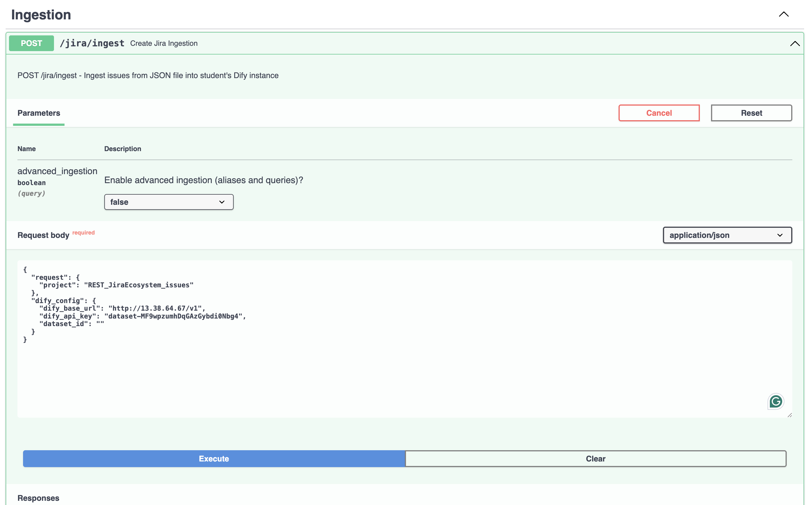
Task: Cancel editing the operation parameters
Action: (x=658, y=113)
